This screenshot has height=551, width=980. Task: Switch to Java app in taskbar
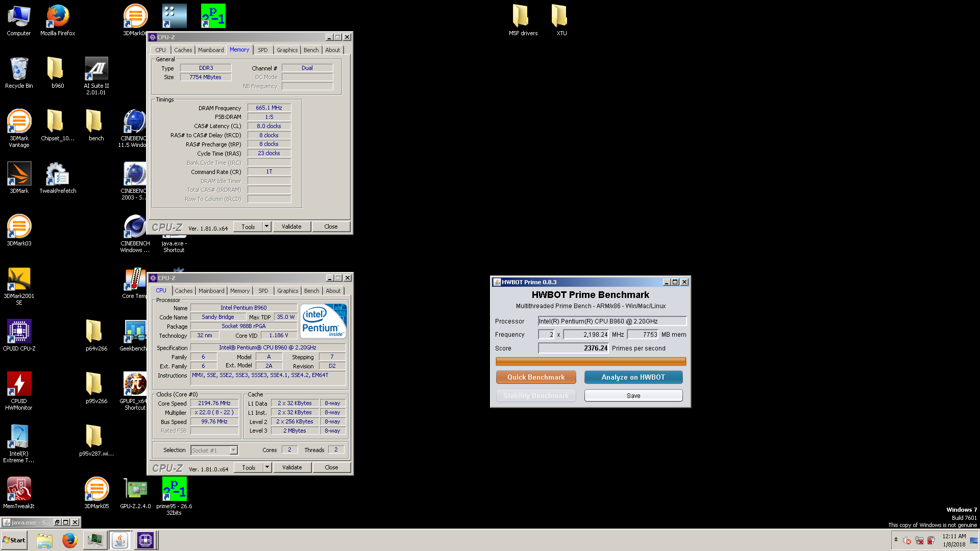[x=120, y=540]
